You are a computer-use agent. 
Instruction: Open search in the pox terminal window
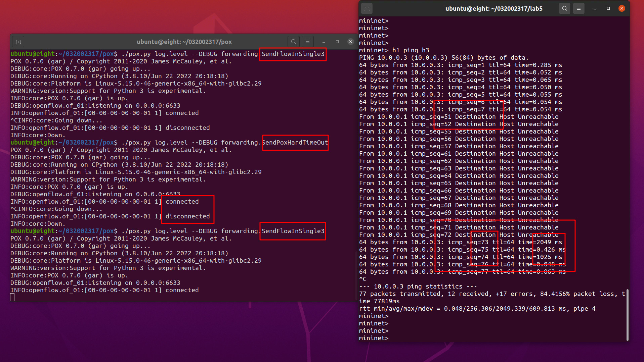[x=294, y=42]
